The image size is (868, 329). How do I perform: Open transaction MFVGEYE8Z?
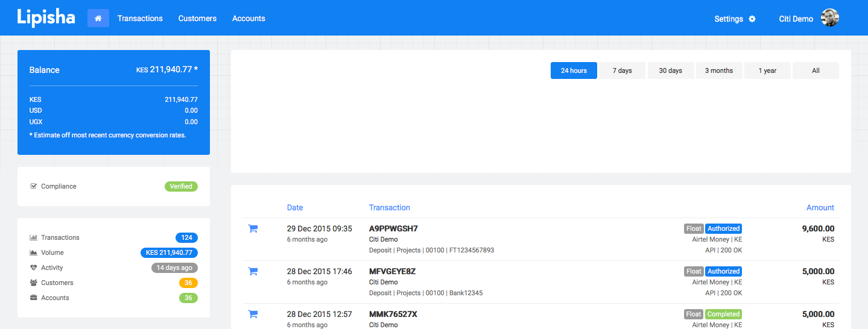392,271
